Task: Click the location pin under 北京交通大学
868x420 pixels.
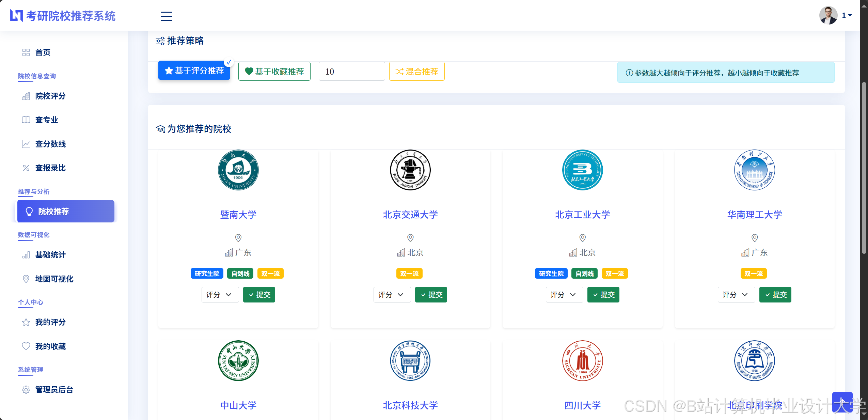Action: click(410, 237)
